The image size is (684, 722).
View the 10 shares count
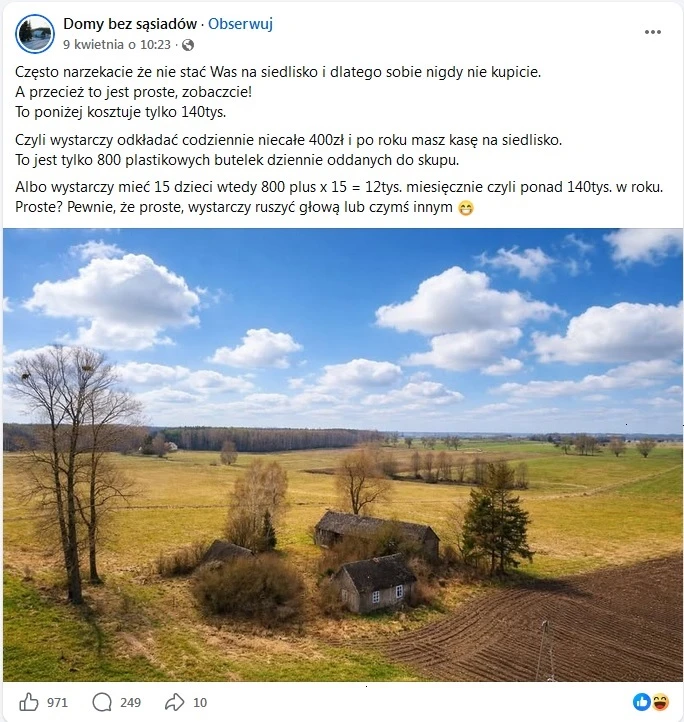tap(200, 703)
